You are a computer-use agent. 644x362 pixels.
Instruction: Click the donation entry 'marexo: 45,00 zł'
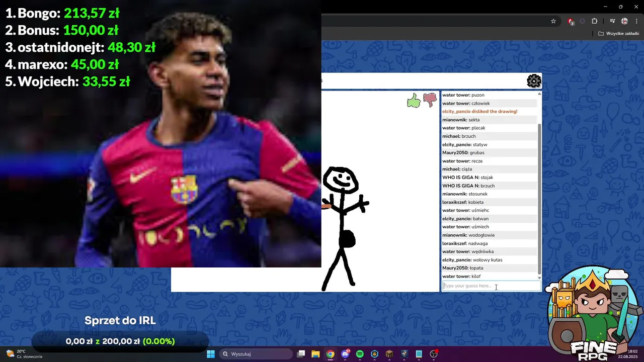pos(62,64)
